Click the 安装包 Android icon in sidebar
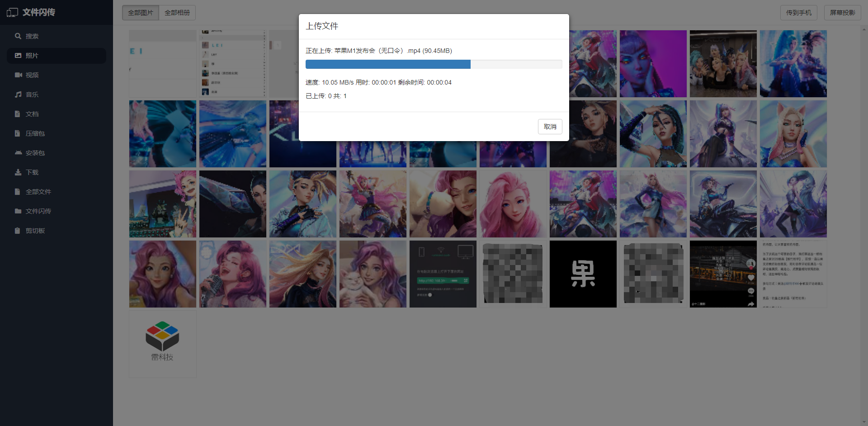Screen dimensions: 868x426 coord(19,153)
